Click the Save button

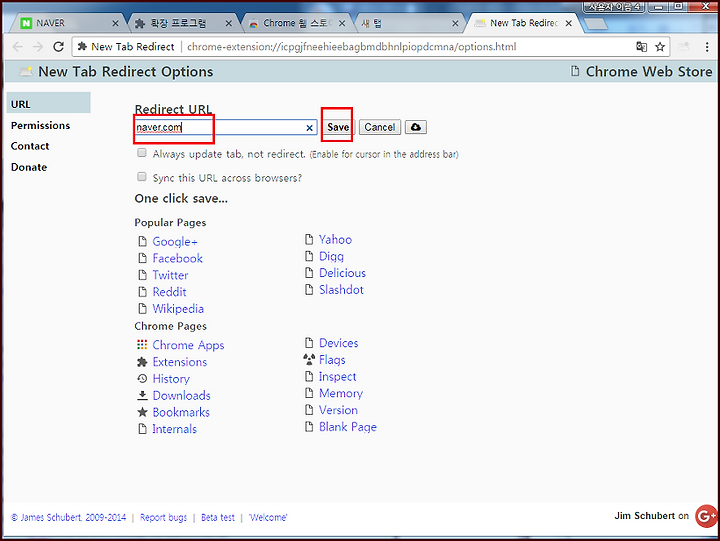338,127
